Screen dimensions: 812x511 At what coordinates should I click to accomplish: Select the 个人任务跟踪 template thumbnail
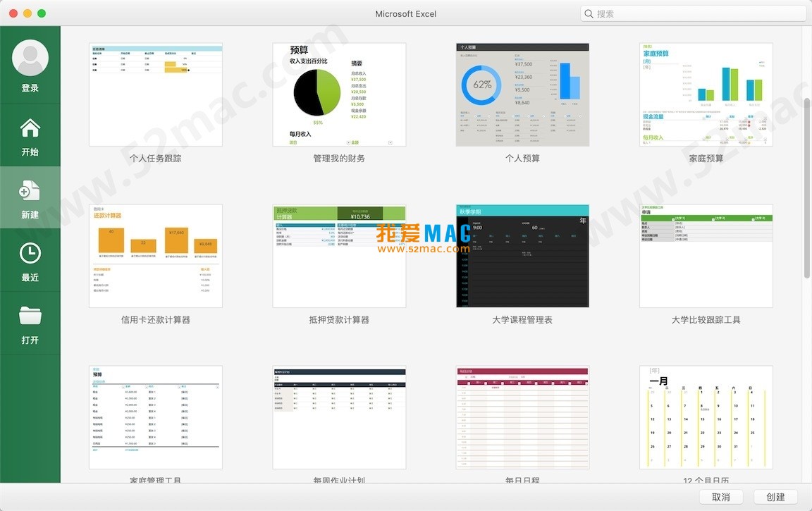[156, 94]
